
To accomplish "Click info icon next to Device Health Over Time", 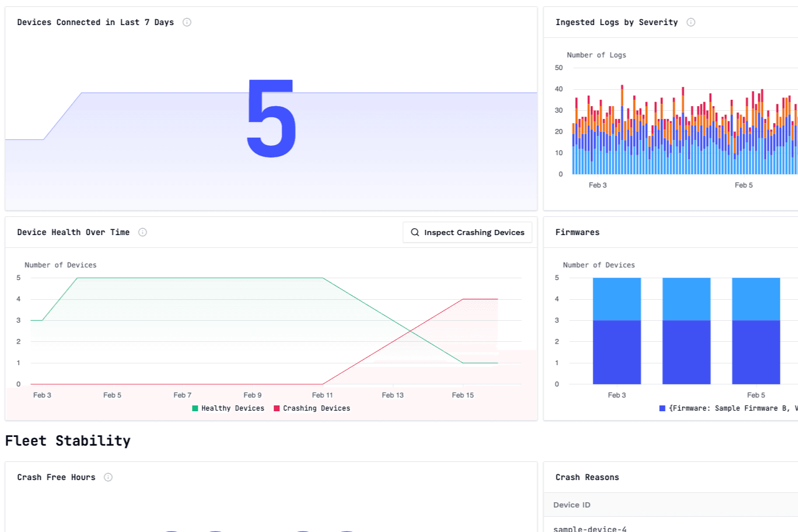I will click(142, 232).
